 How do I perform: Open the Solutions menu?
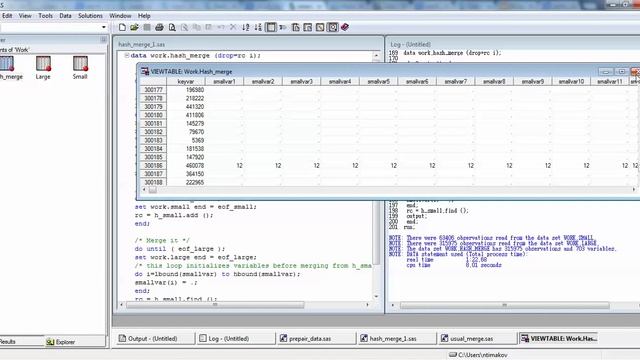90,16
